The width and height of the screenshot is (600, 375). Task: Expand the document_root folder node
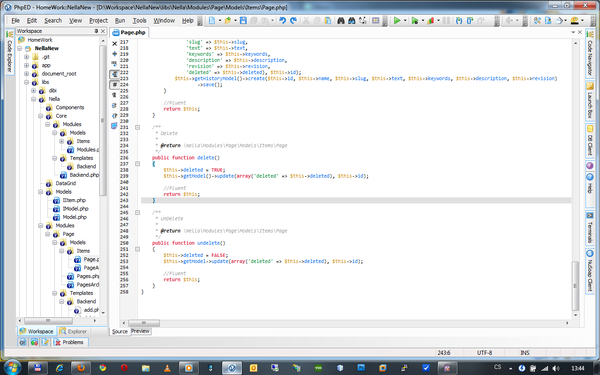[x=26, y=73]
